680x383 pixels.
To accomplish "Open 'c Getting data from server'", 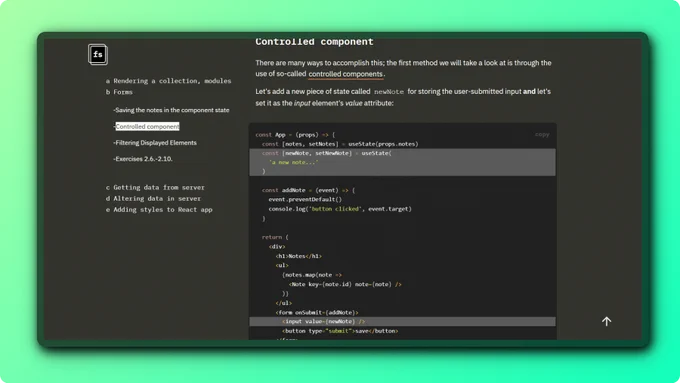I will [155, 187].
